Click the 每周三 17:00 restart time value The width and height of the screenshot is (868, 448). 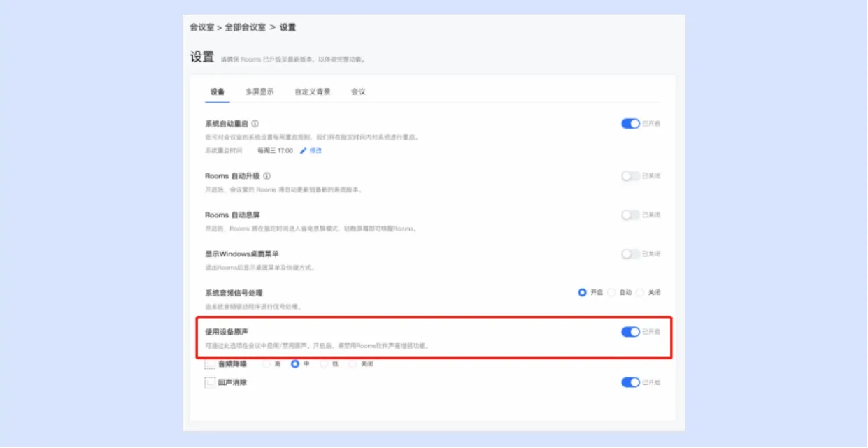click(x=275, y=150)
